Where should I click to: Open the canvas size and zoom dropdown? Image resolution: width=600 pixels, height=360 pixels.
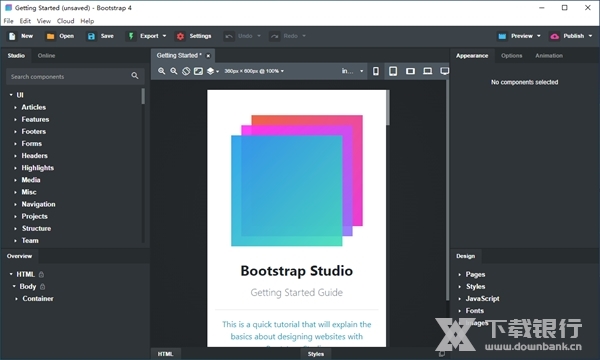point(254,71)
